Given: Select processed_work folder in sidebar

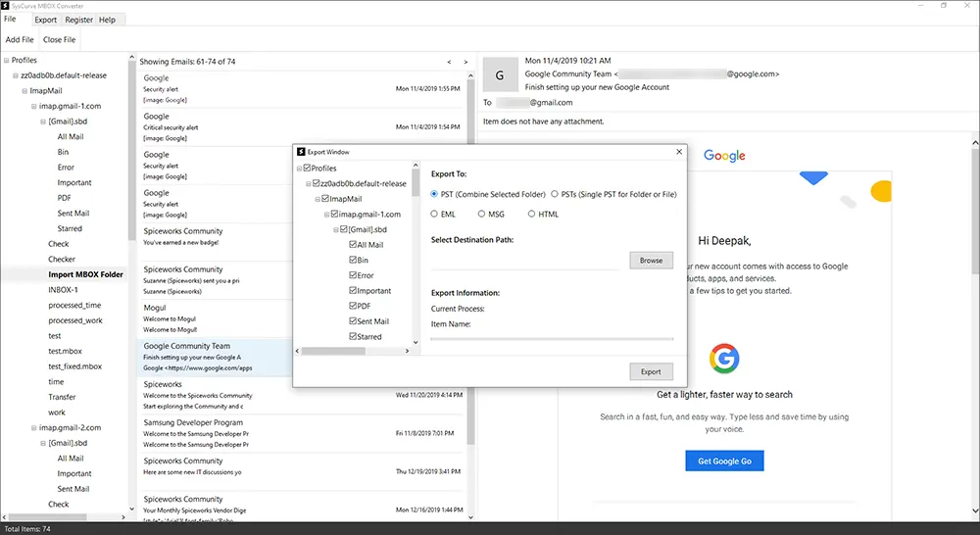Looking at the screenshot, I should 75,320.
